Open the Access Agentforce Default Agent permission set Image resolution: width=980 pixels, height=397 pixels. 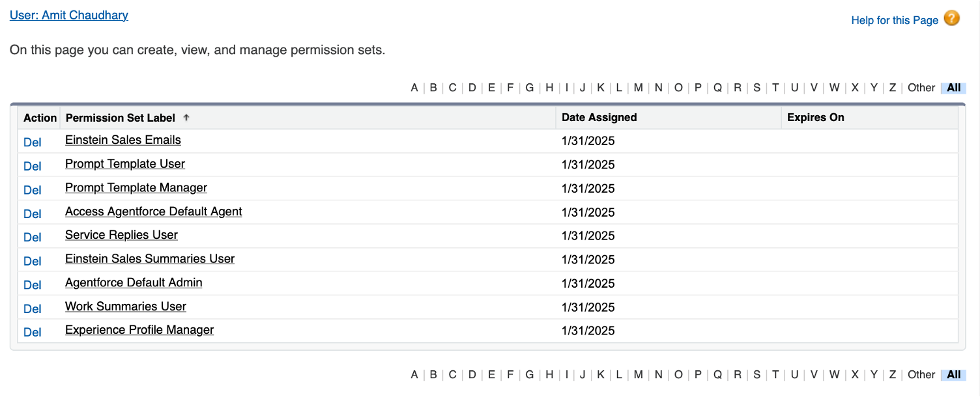(x=153, y=212)
